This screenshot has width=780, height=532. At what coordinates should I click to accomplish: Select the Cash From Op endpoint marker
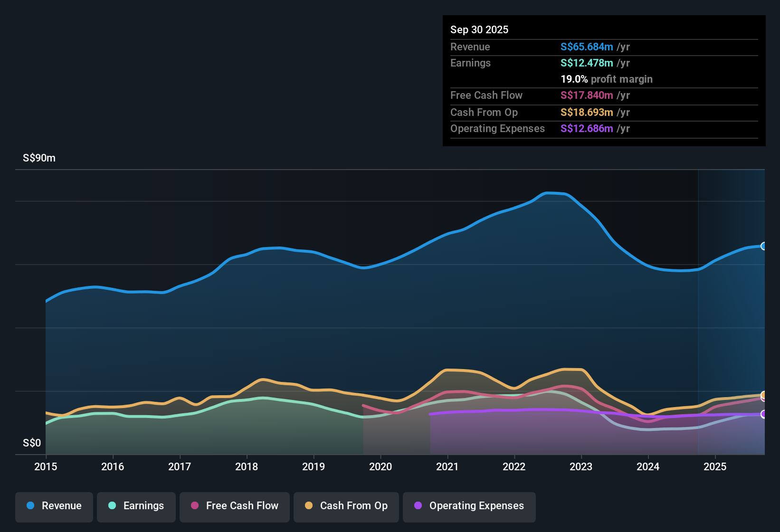[764, 395]
